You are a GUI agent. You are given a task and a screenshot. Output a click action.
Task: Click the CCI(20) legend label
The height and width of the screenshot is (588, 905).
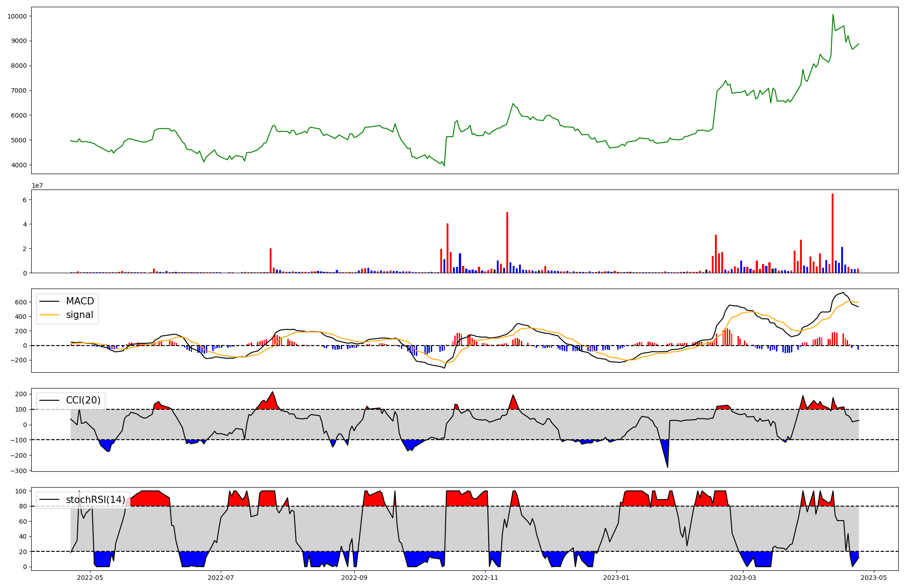point(83,400)
